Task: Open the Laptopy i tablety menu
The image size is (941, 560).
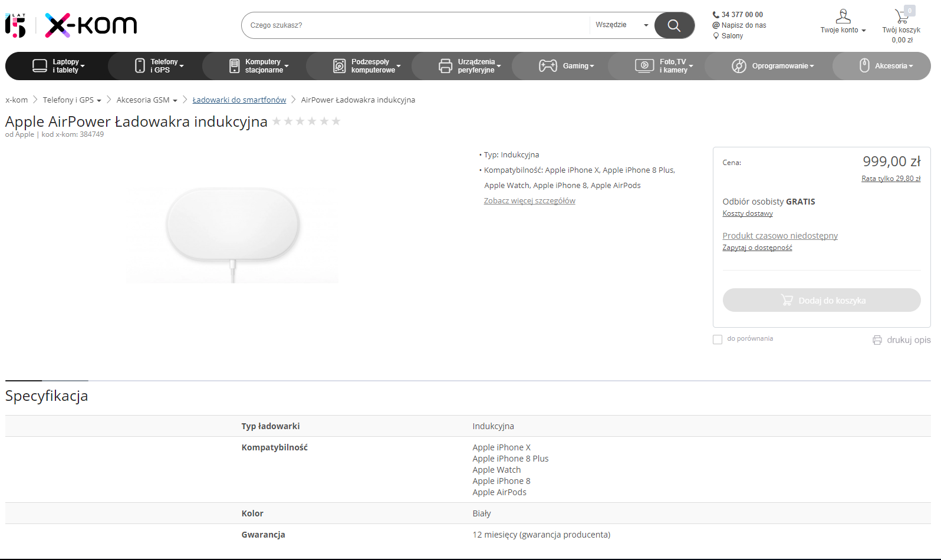Action: [x=58, y=66]
